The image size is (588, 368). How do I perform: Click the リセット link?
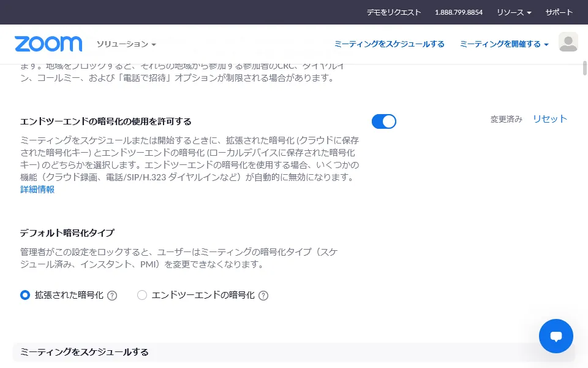coord(549,119)
